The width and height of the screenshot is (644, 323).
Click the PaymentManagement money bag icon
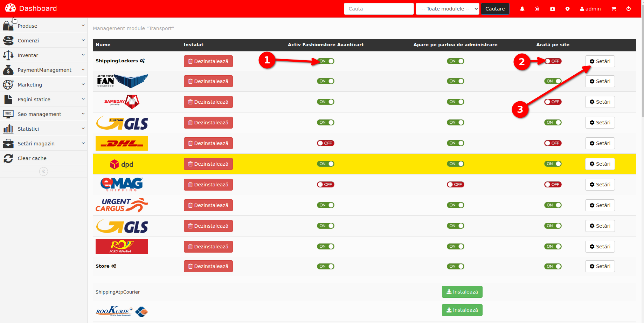(8, 70)
